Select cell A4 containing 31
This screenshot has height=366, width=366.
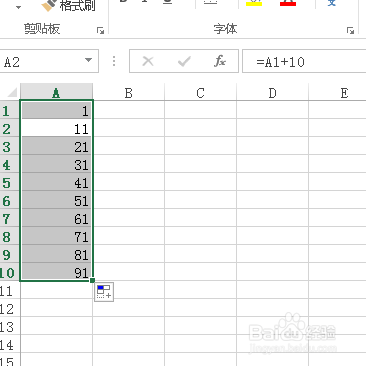click(x=56, y=164)
